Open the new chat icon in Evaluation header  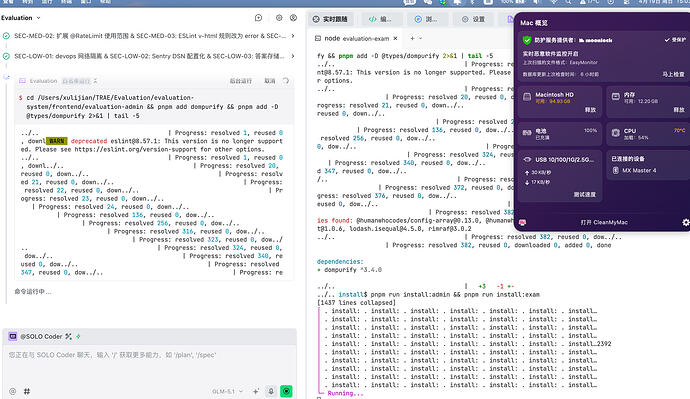[258, 18]
